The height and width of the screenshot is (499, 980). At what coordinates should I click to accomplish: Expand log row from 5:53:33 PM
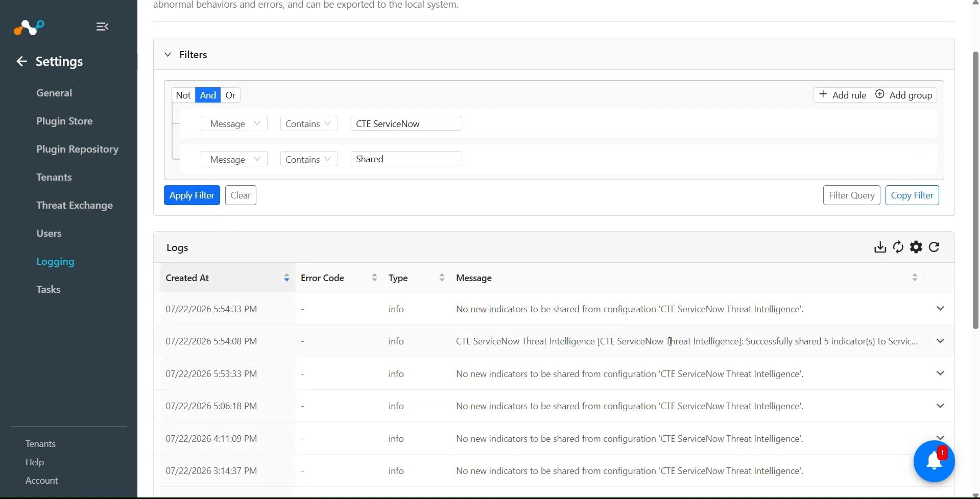940,373
